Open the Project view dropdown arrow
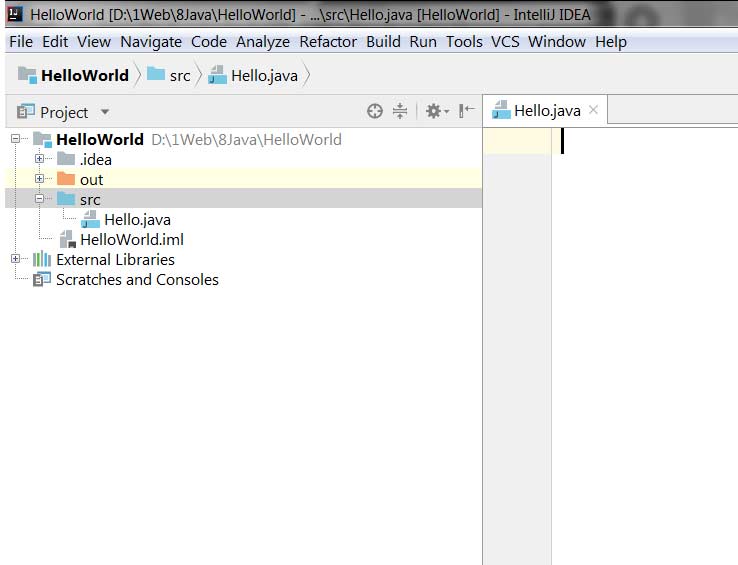 pyautogui.click(x=104, y=112)
